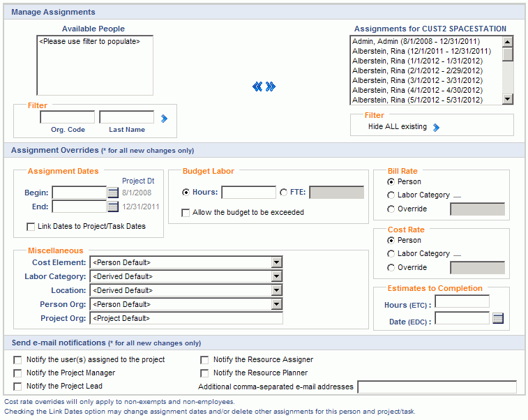This screenshot has width=528, height=420.
Task: Check Allow the budget to be exceeded
Action: [x=186, y=213]
